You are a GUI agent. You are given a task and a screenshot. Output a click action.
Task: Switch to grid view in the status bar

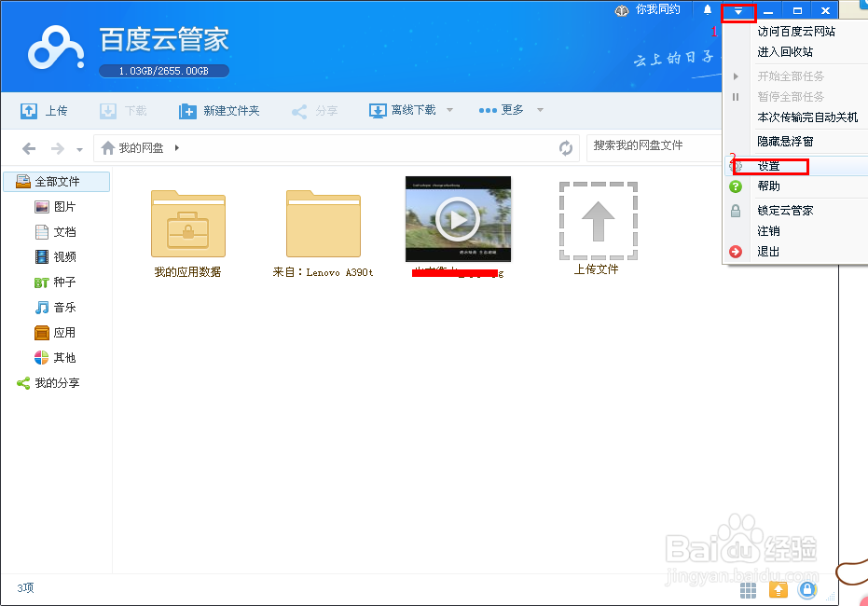pyautogui.click(x=748, y=590)
